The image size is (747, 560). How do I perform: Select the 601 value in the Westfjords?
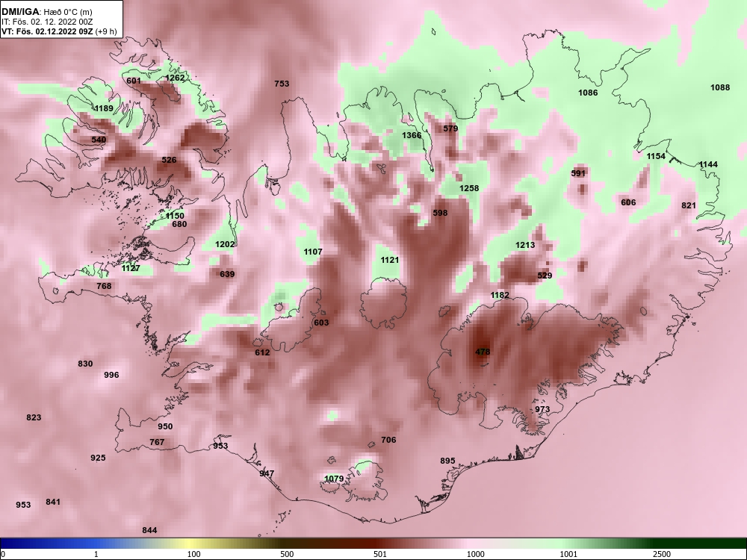(x=134, y=81)
